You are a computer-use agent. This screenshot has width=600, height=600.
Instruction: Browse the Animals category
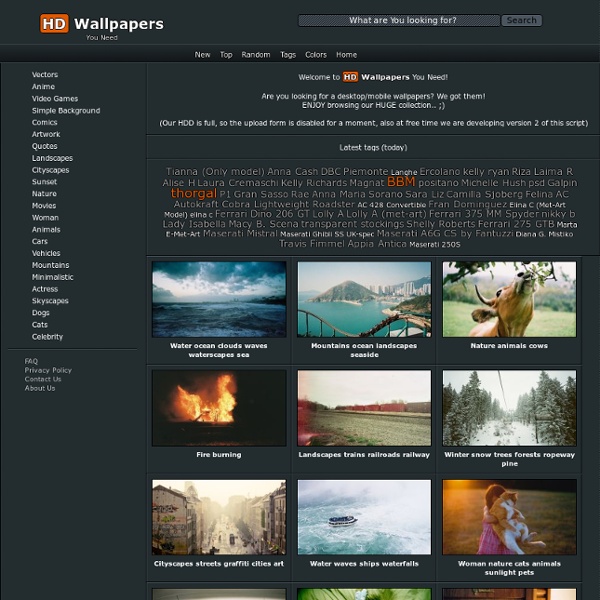pyautogui.click(x=46, y=230)
